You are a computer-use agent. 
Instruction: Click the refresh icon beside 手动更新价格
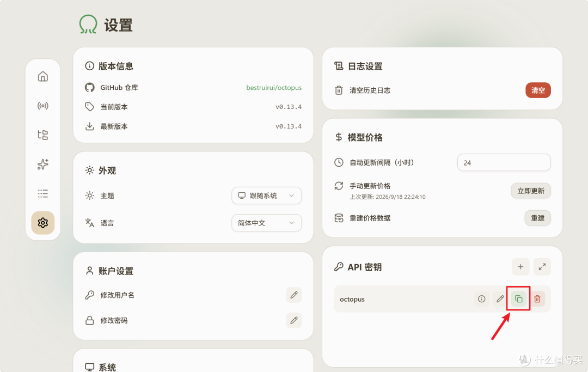click(339, 186)
